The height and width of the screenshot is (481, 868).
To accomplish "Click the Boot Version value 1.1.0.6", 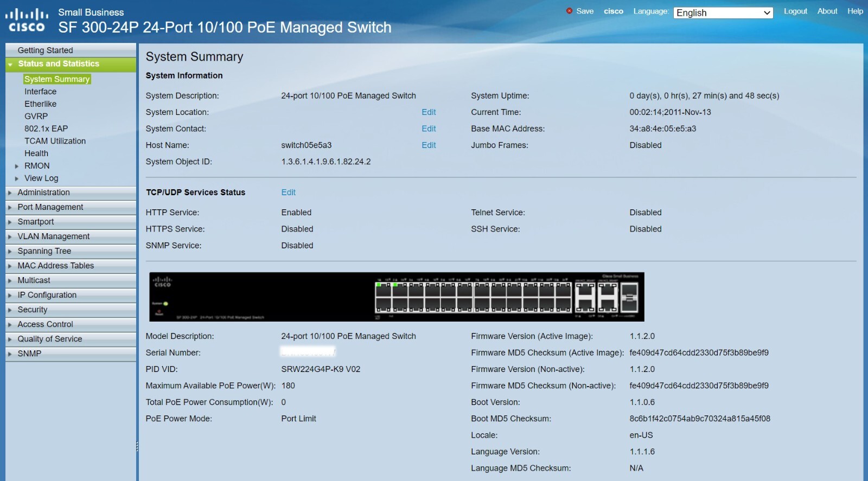I will tap(642, 402).
